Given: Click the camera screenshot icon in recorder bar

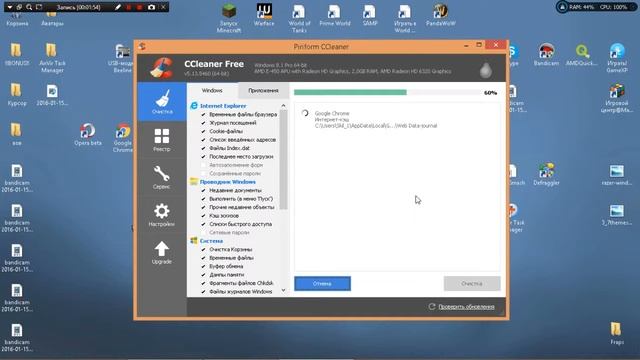Looking at the screenshot, I should pos(151,7).
